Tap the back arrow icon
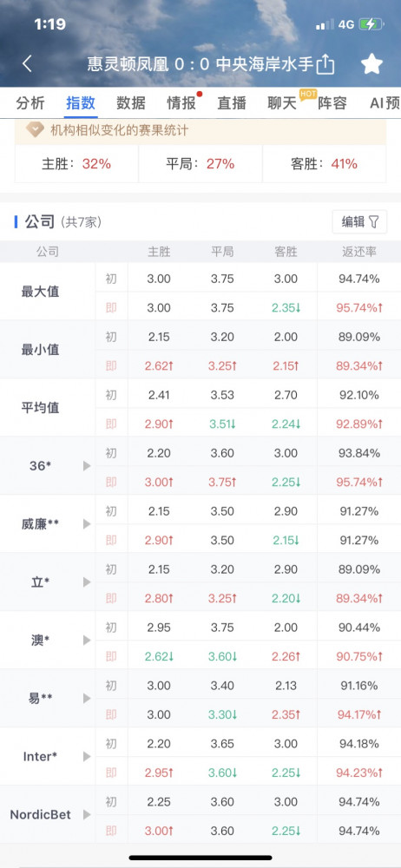The height and width of the screenshot is (868, 401). [27, 63]
